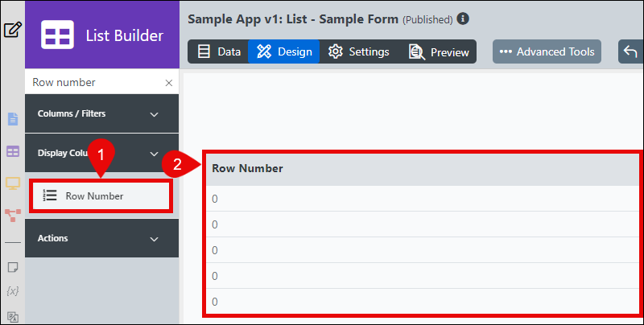Image resolution: width=644 pixels, height=325 pixels.
Task: Click the sticky note sidebar icon
Action: (13, 268)
